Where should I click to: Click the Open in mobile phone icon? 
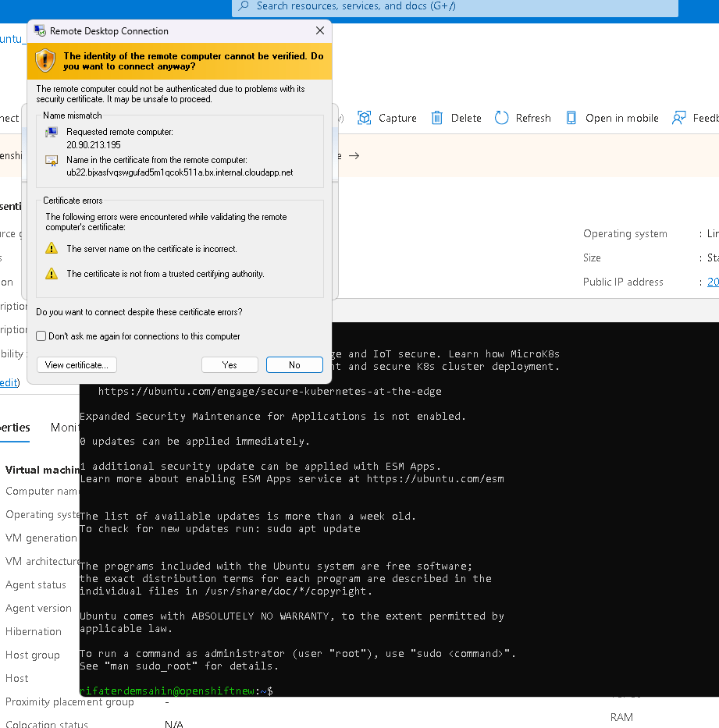571,118
